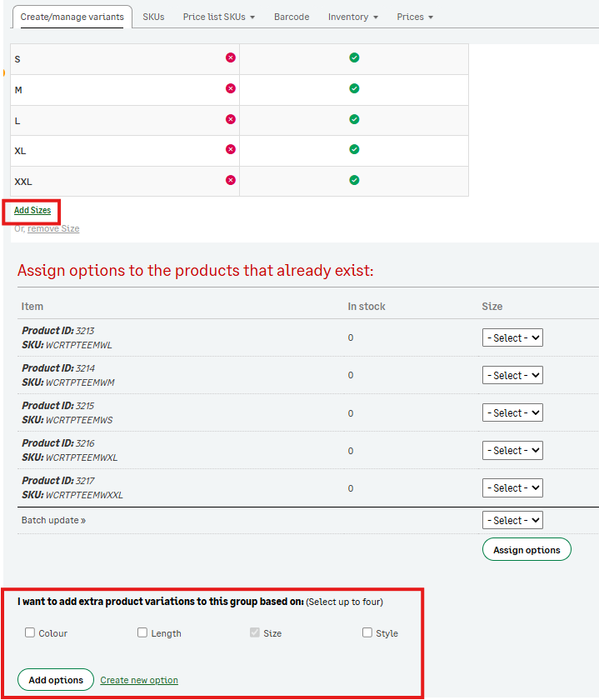
Task: Click the green check icon in the S row
Action: pos(354,57)
